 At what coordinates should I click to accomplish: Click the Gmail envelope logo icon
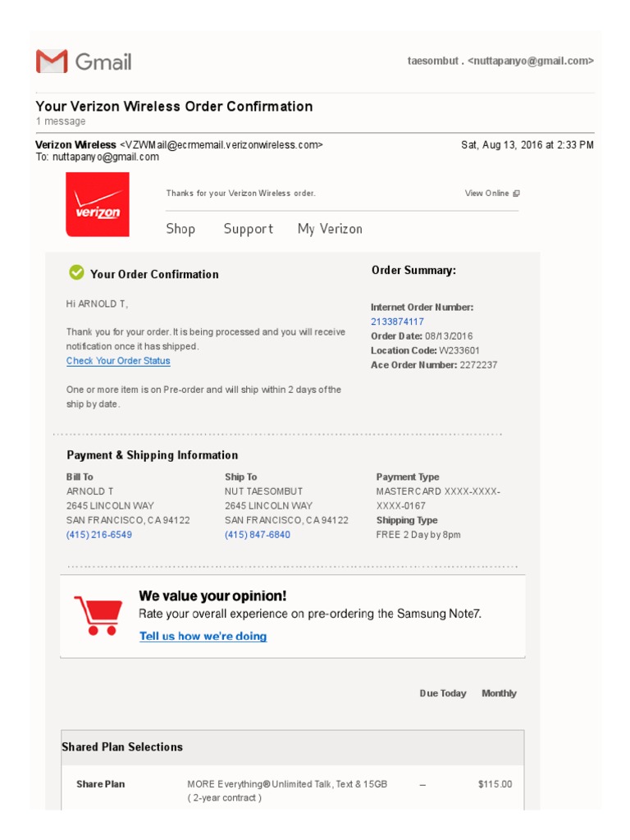point(51,62)
